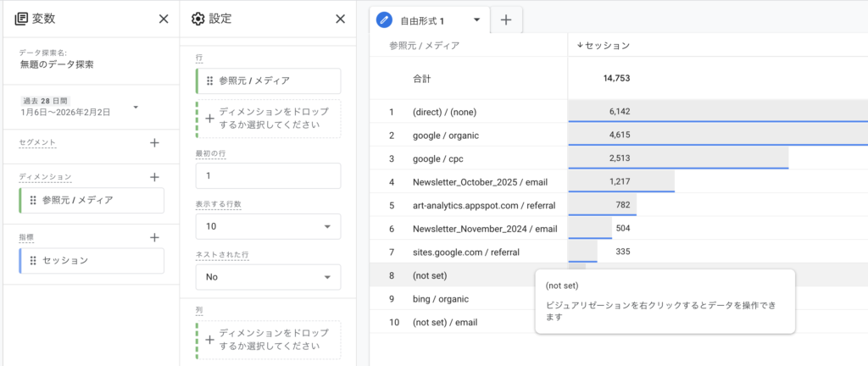Close the 設定 panel
The image size is (868, 366).
click(341, 19)
